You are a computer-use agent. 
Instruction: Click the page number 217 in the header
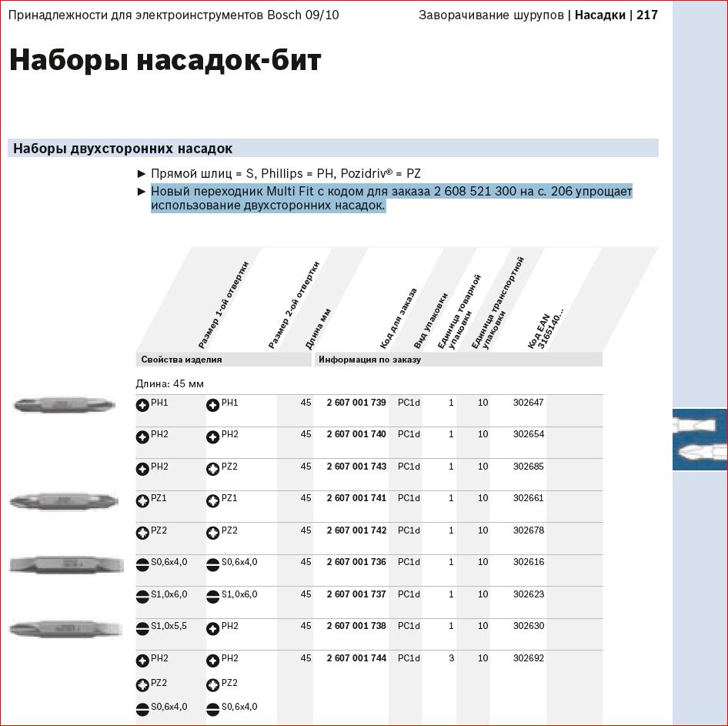pos(647,15)
